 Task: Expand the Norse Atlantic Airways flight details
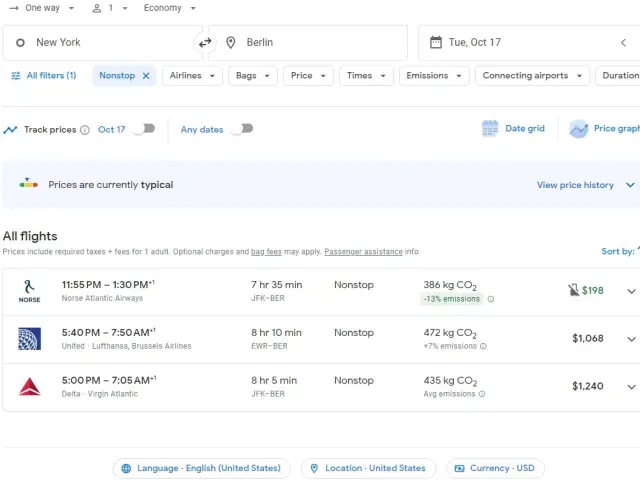point(631,291)
